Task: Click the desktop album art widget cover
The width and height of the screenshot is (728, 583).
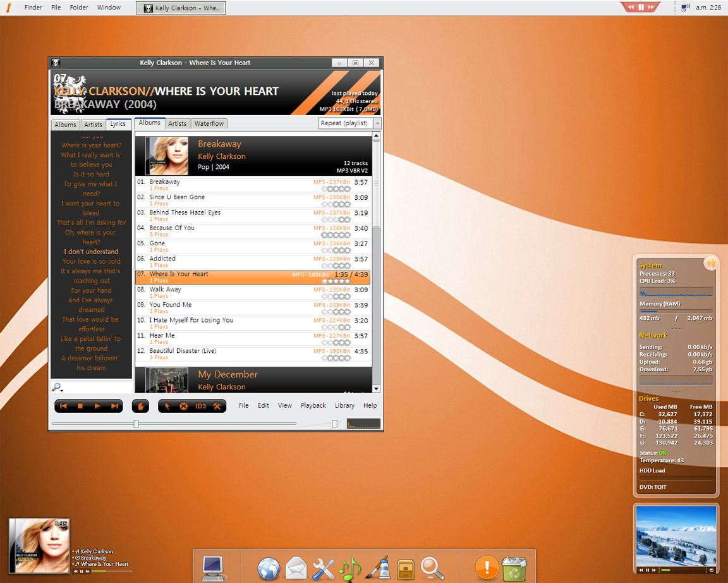Action: 40,546
